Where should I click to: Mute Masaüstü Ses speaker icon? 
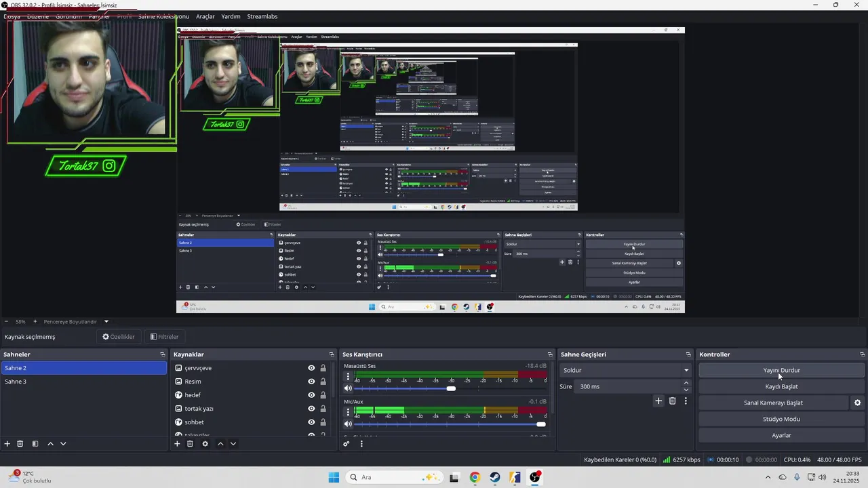point(349,388)
